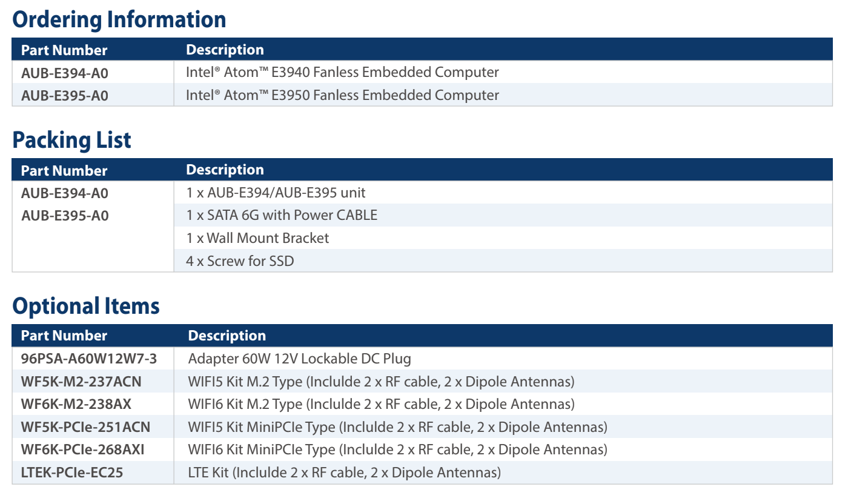This screenshot has height=504, width=848.
Task: Select part number 96PSA-A60W12W7-3
Action: [88, 359]
